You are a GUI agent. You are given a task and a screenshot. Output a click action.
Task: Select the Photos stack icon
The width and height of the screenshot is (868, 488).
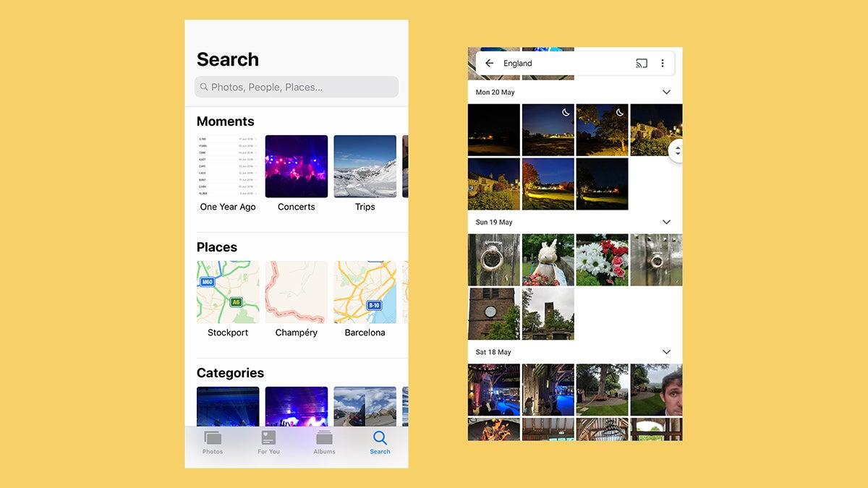tap(213, 439)
